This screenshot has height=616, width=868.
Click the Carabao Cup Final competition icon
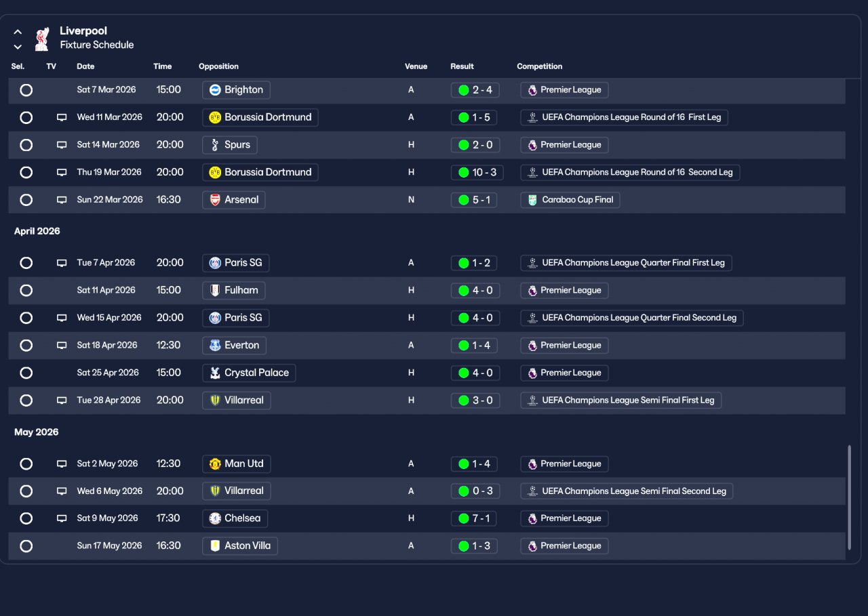click(x=532, y=200)
